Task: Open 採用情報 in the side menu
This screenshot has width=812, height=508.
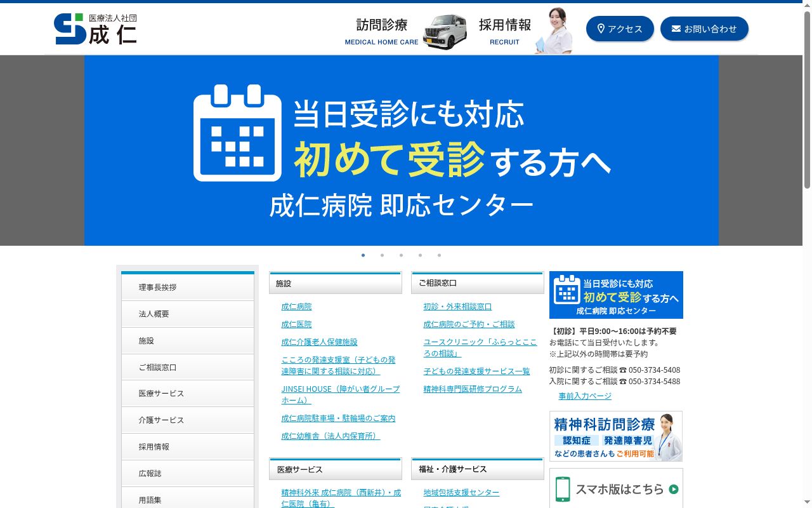Action: click(x=188, y=446)
